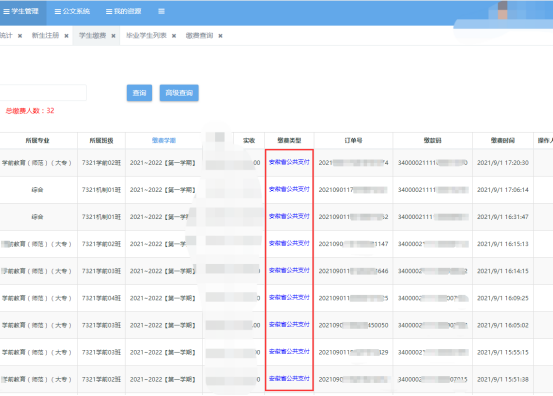Viewport: 553px width, 396px height.
Task: Open the 公文系统 menu
Action: click(72, 11)
